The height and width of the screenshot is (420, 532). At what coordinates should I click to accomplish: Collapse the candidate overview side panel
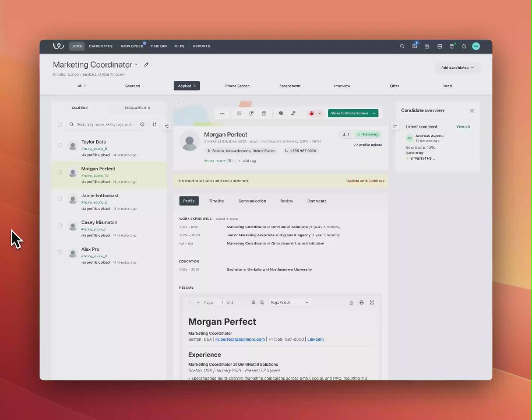(x=394, y=126)
